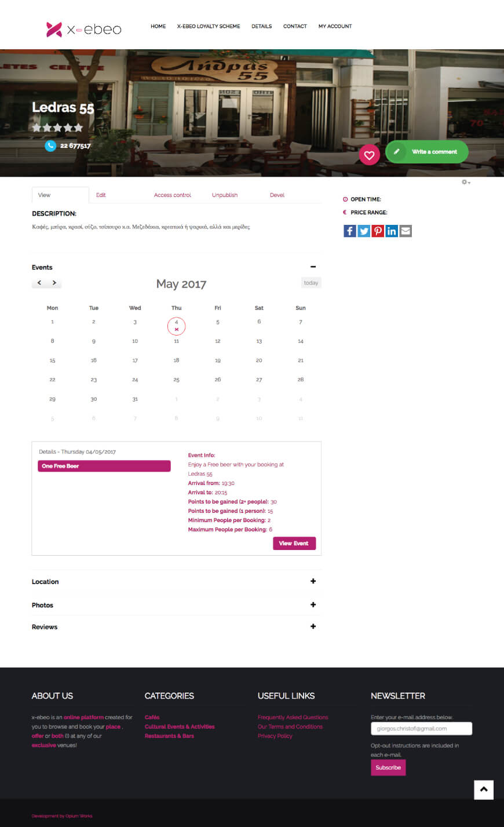Click Write a comment button
The image size is (504, 827).
pos(427,152)
